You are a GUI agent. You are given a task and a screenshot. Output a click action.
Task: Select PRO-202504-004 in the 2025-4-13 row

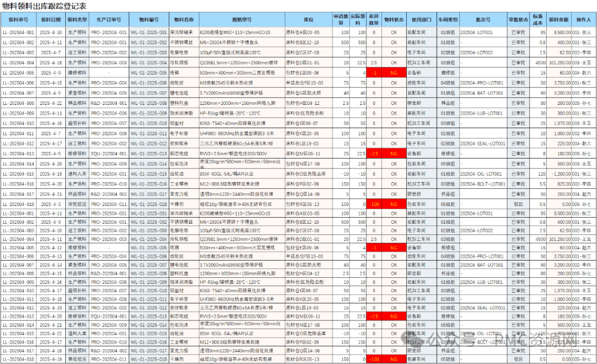click(x=109, y=256)
